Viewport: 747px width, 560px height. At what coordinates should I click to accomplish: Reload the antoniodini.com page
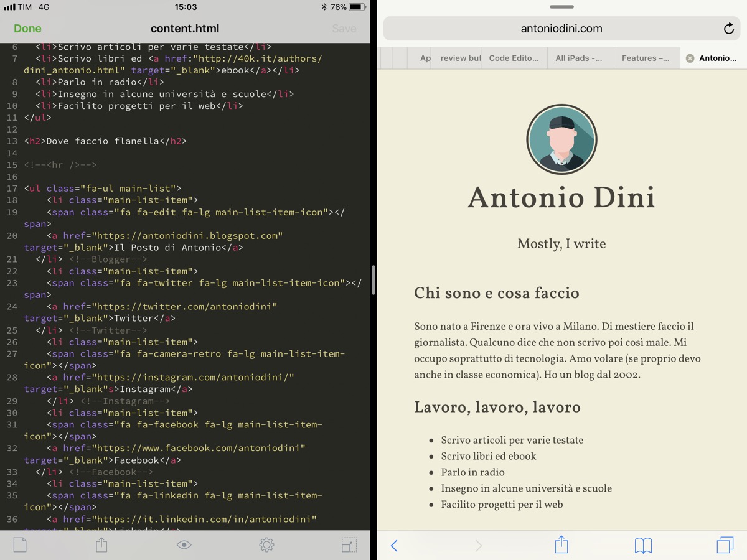tap(728, 29)
